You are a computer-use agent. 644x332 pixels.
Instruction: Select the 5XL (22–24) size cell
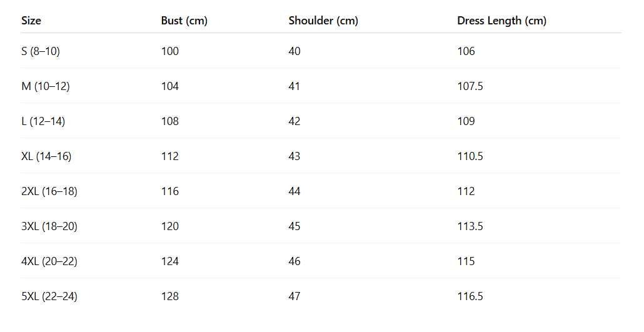click(49, 296)
